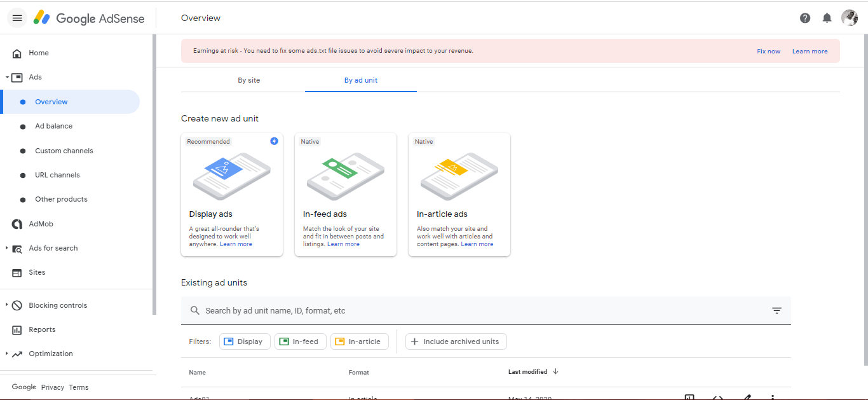Click Learn more under In-feed ads
This screenshot has width=868, height=400.
point(343,244)
